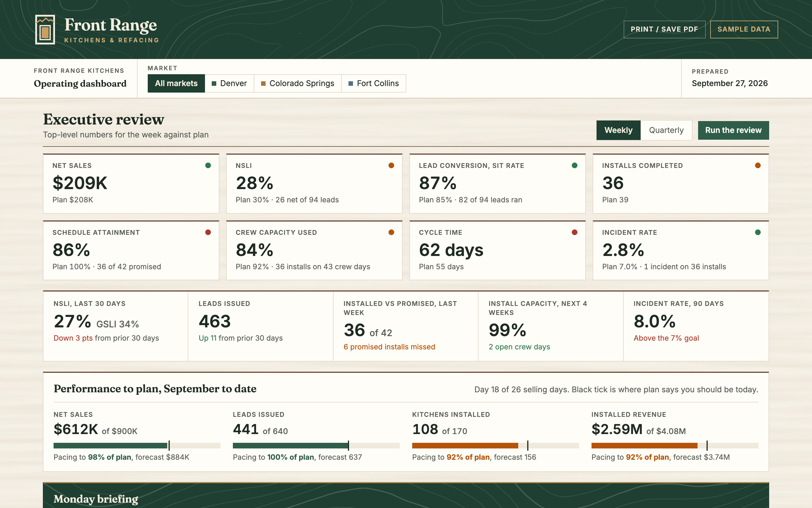This screenshot has width=812, height=508.
Task: Open the Incident Rate 2.8% card
Action: click(680, 250)
